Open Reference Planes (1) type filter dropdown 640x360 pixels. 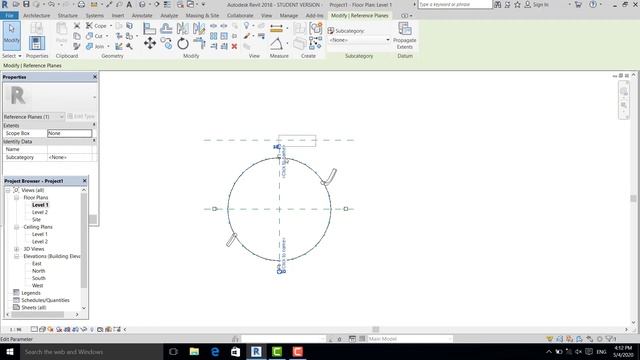[34, 117]
